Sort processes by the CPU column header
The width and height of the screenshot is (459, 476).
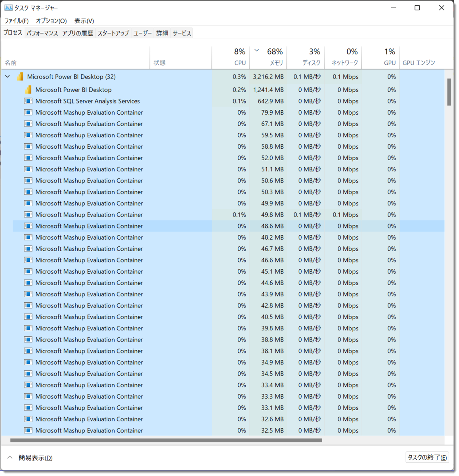click(x=231, y=58)
